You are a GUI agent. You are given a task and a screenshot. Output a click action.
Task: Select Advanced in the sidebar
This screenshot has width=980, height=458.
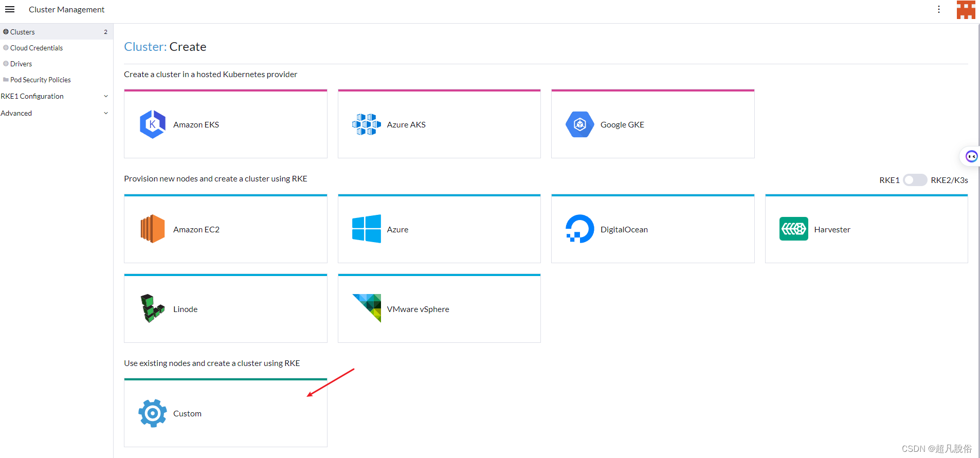pyautogui.click(x=16, y=113)
